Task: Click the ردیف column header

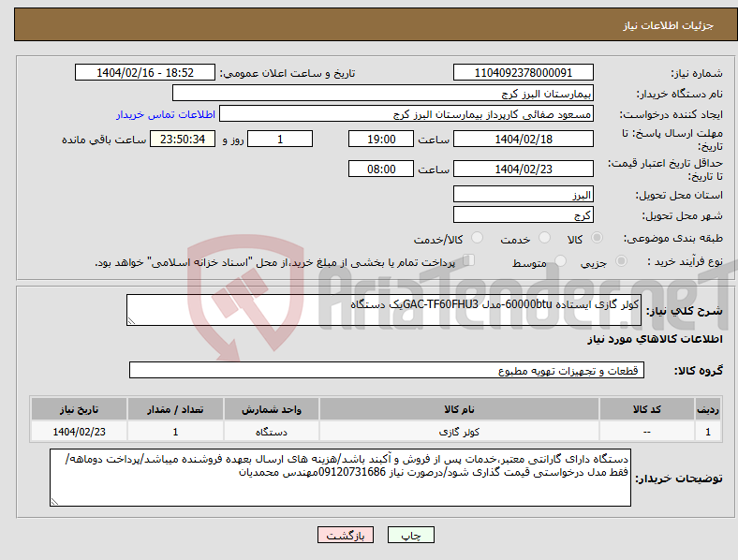Action: click(x=708, y=409)
